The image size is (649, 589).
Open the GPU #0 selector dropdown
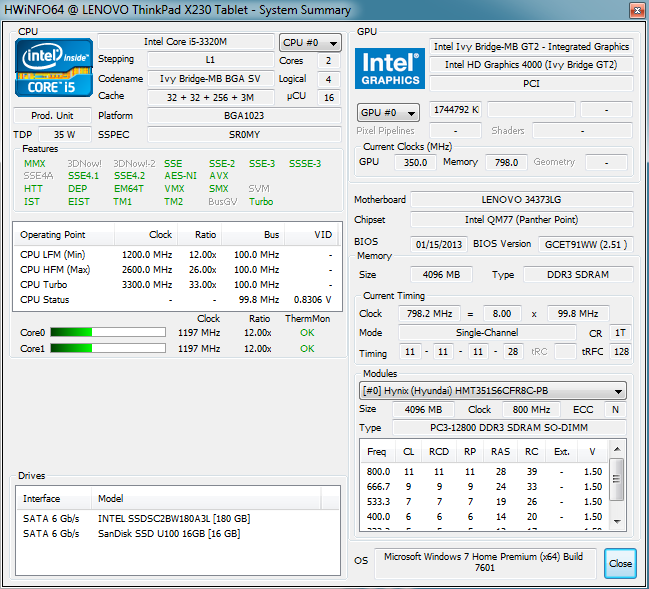click(389, 112)
